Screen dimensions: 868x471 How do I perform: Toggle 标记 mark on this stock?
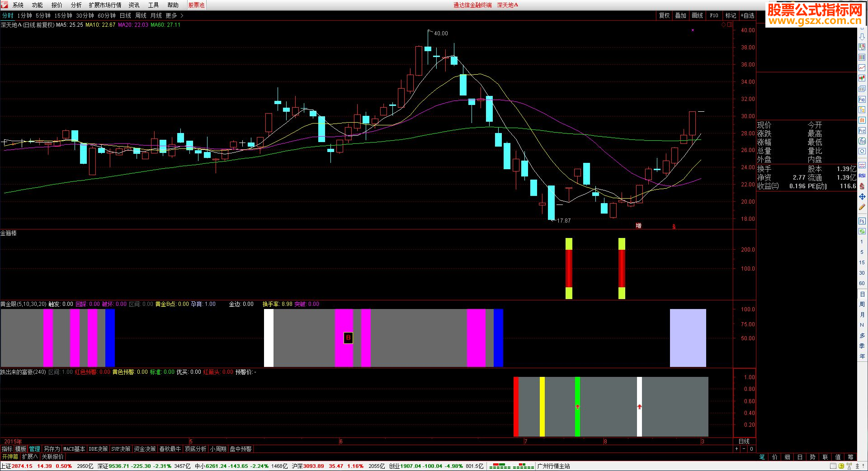pos(731,15)
